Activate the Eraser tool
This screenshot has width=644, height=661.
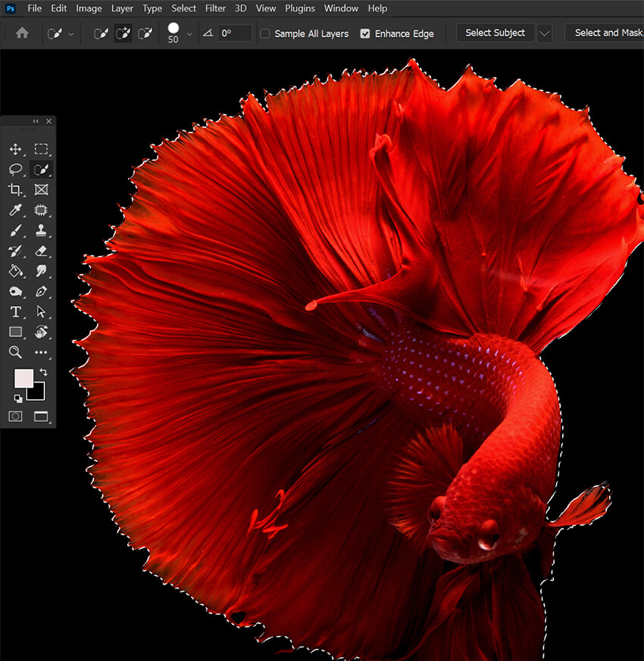[x=41, y=251]
